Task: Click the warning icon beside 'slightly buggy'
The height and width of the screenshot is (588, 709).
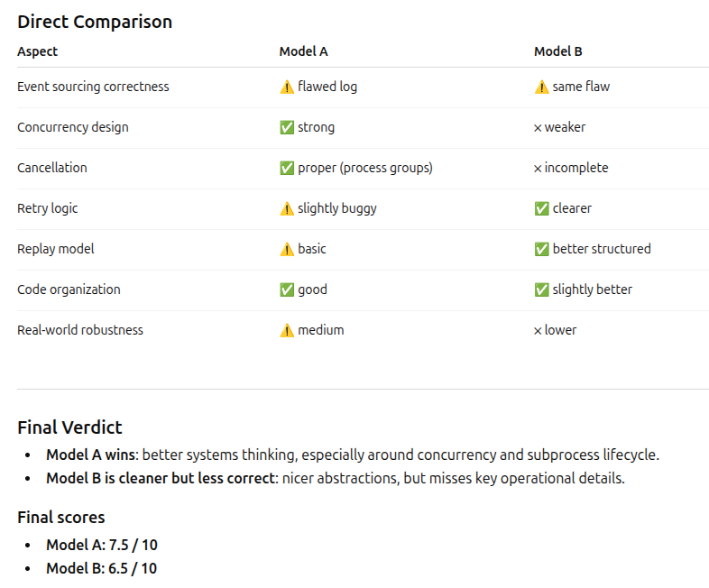Action: tap(287, 209)
